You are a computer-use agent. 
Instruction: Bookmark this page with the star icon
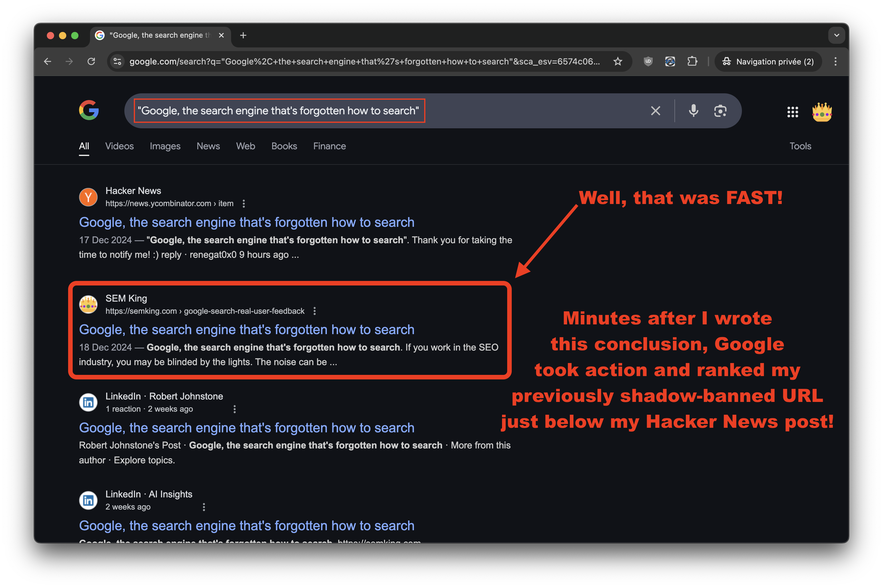point(618,61)
